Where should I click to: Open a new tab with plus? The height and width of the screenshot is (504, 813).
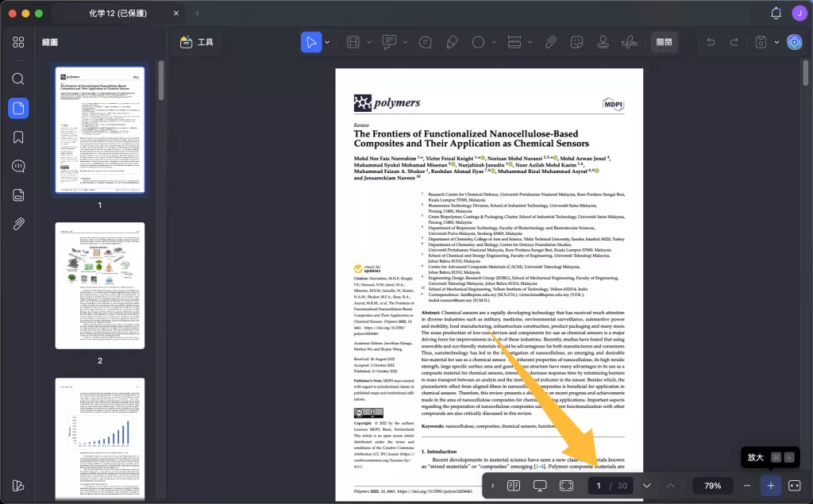197,13
